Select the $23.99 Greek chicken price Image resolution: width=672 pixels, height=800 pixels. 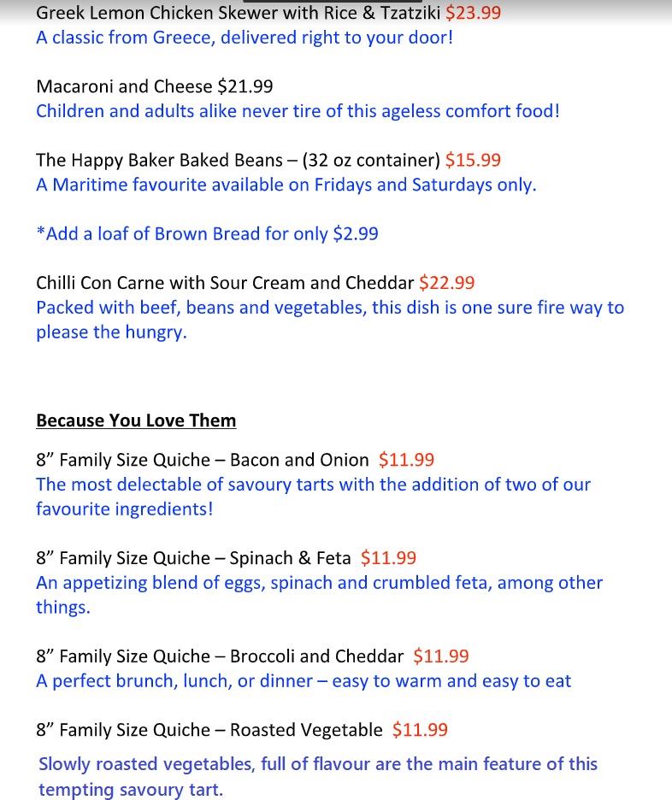pos(473,13)
